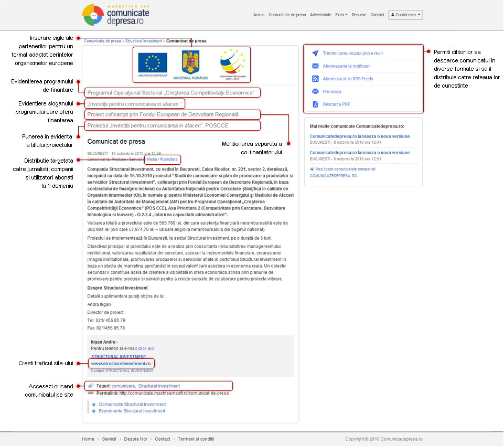Screen dimensions: 504x446
Task: Click the PDF download icon
Action: pyautogui.click(x=315, y=104)
